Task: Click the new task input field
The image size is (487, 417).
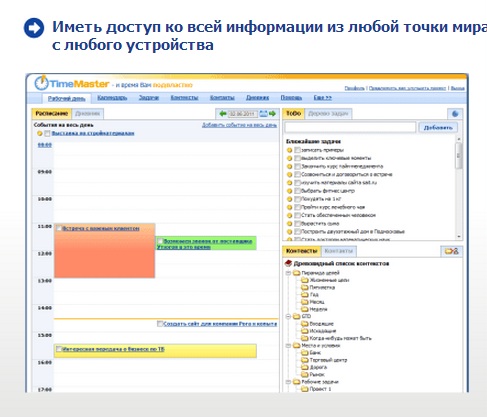Action: [x=350, y=127]
